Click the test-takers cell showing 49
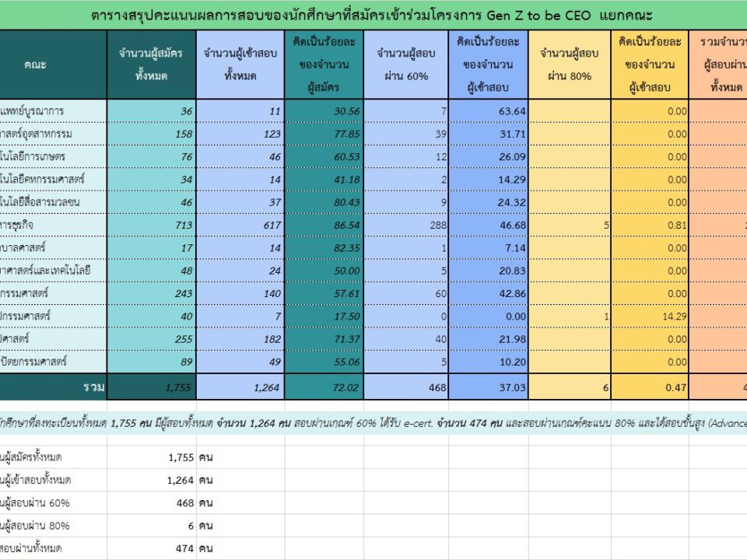Screen dimensions: 747x560 (x=240, y=362)
